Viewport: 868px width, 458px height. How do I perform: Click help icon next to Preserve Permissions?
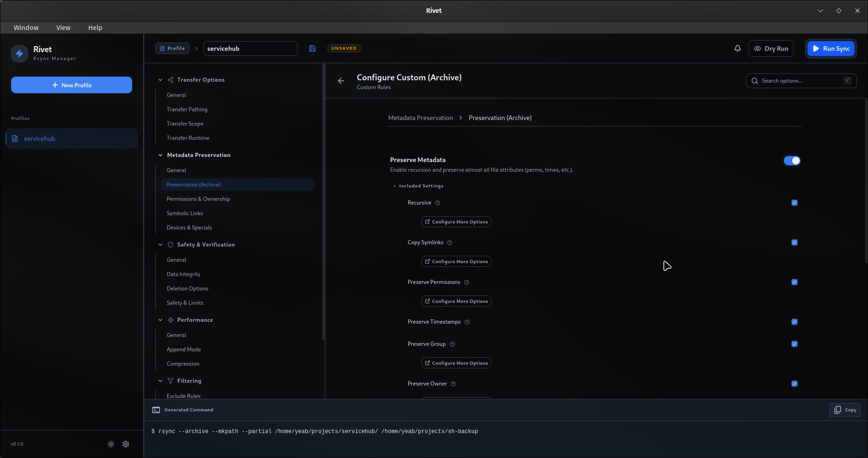[x=467, y=283]
